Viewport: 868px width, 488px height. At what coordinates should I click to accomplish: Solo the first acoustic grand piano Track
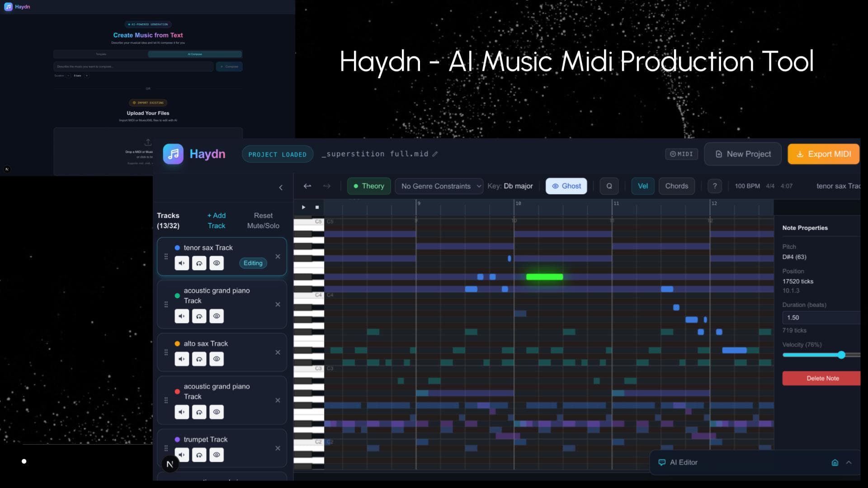(x=199, y=316)
